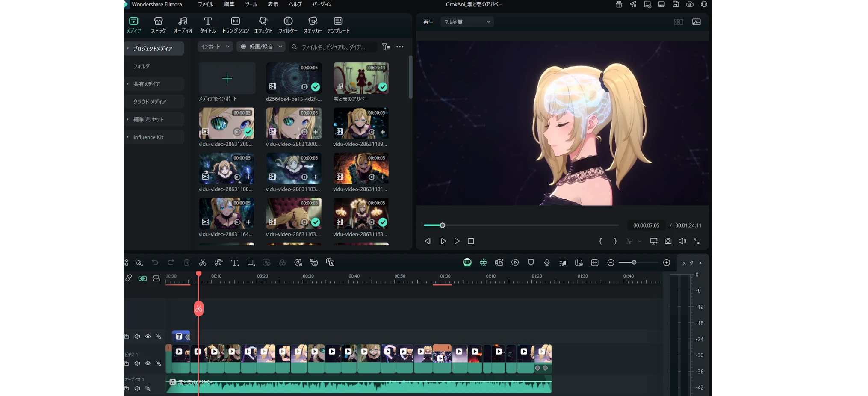This screenshot has height=396, width=868.
Task: Mute the オーディオ 1 track speaker
Action: (x=137, y=388)
